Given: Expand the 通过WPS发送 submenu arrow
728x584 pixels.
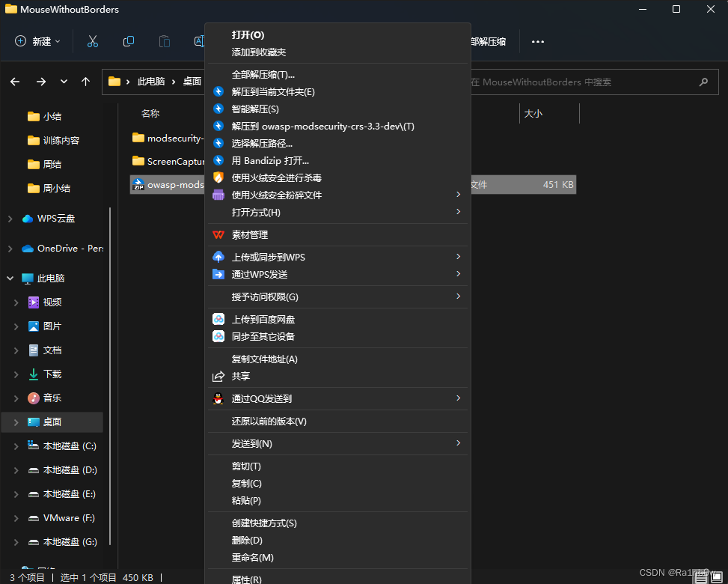Looking at the screenshot, I should 458,274.
